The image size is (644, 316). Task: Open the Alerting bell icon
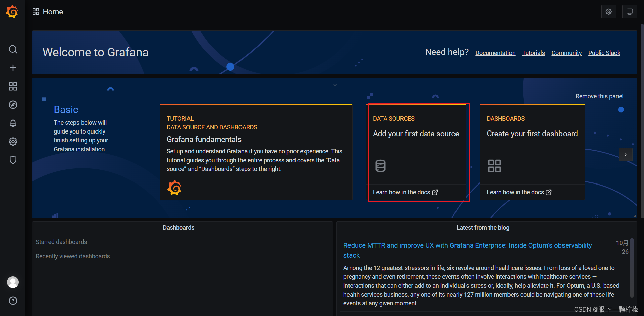[13, 123]
